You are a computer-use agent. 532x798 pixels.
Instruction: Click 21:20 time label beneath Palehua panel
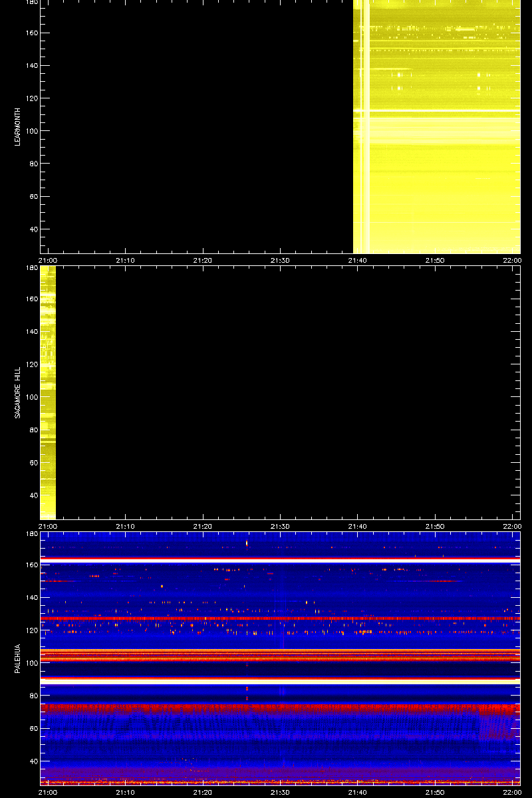pyautogui.click(x=202, y=792)
